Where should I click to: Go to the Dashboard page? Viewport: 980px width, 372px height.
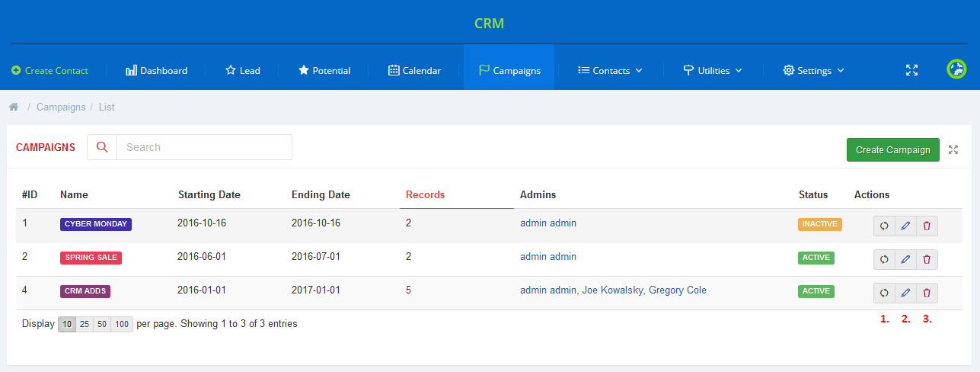[156, 70]
